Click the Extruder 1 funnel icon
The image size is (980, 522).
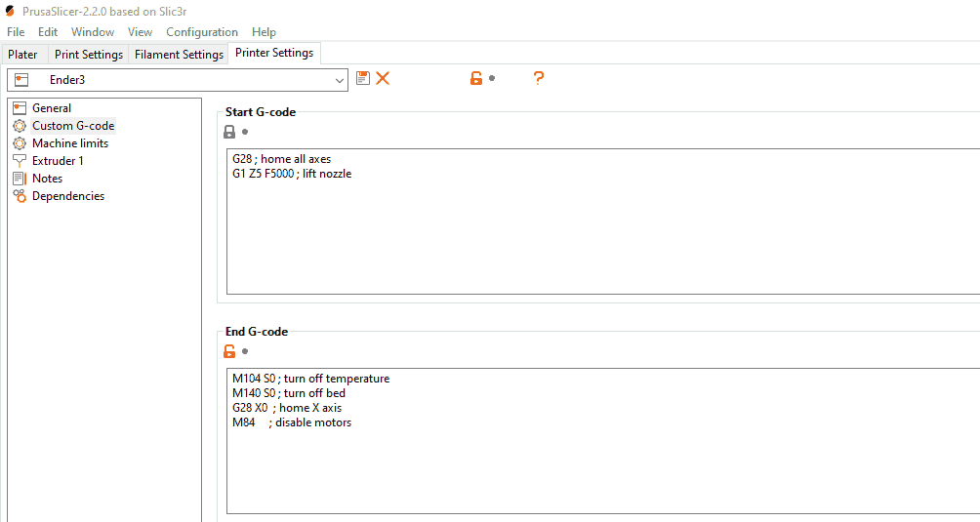coord(20,160)
